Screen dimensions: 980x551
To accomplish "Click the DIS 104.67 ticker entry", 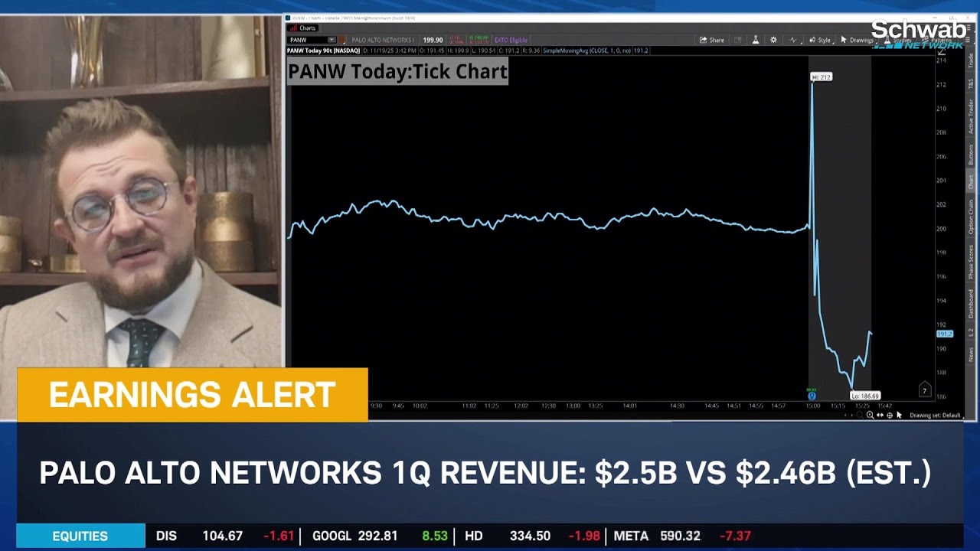I will pyautogui.click(x=224, y=536).
